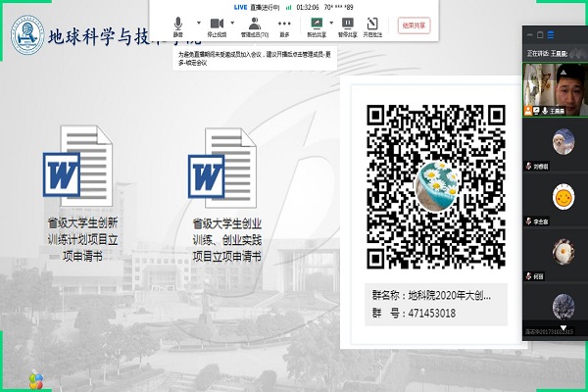Mute the microphone in meeting toolbar
Image resolution: width=588 pixels, height=392 pixels.
pos(178,24)
